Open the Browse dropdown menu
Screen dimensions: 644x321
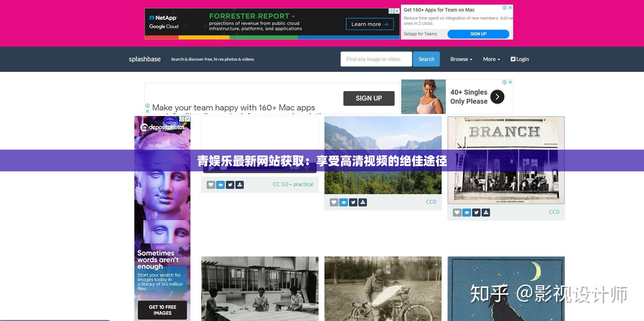click(x=461, y=59)
